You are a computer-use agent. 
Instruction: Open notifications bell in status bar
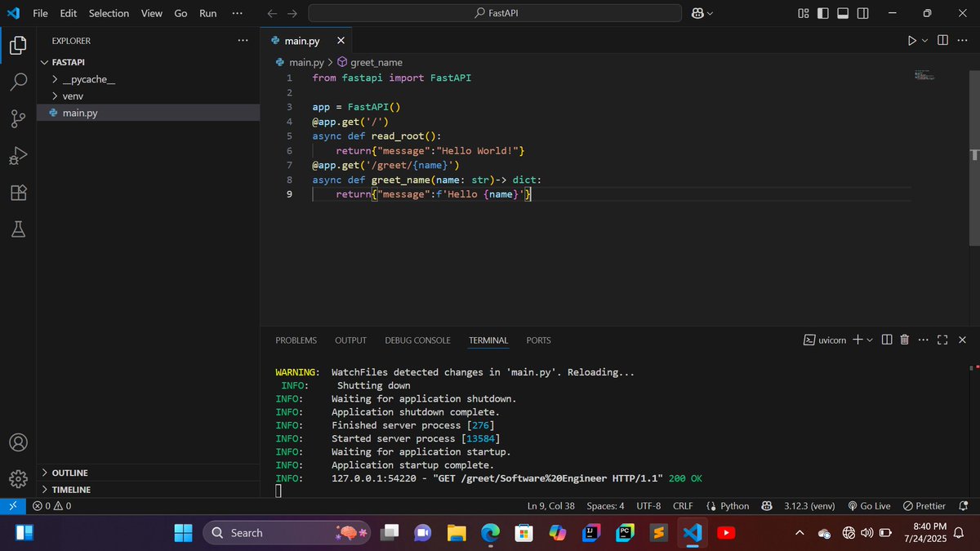(x=964, y=506)
